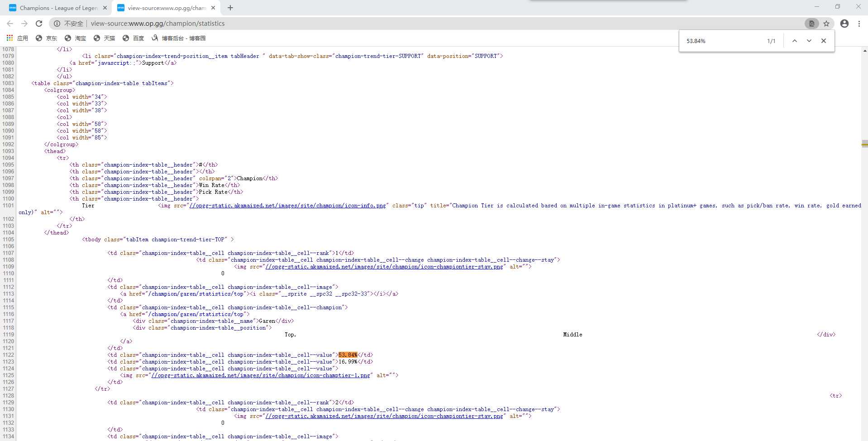Click the Support text on line 1080

click(x=153, y=63)
